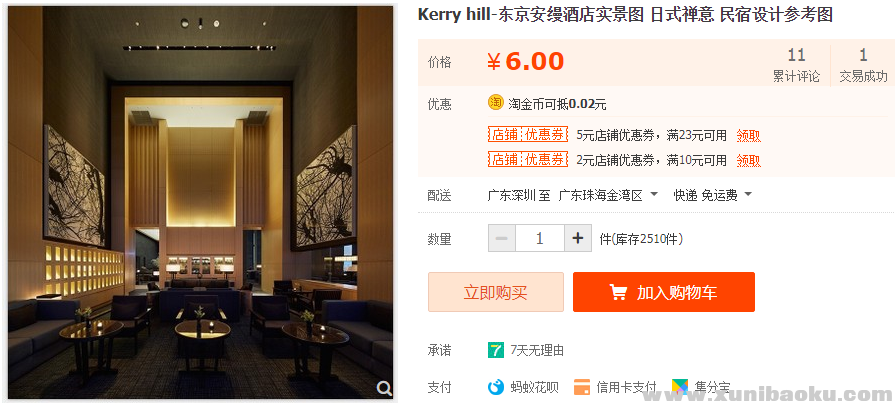
Task: Click the 加入购物车 add to cart button
Action: click(x=664, y=292)
